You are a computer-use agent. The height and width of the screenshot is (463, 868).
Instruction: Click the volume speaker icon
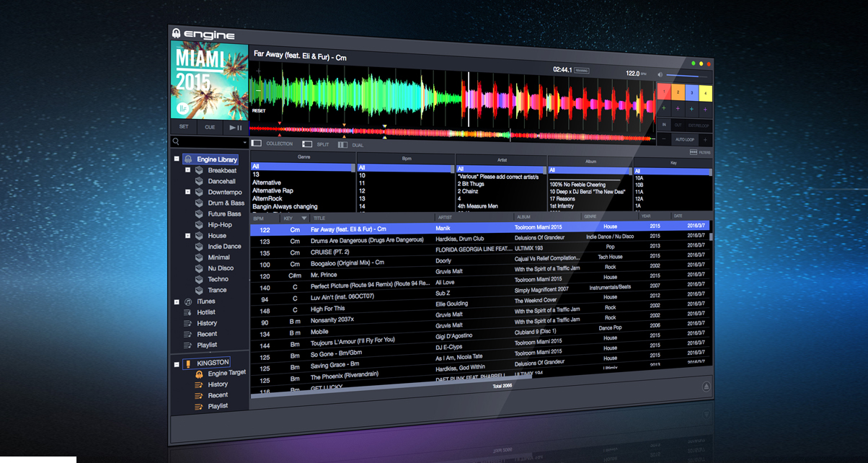[x=660, y=74]
